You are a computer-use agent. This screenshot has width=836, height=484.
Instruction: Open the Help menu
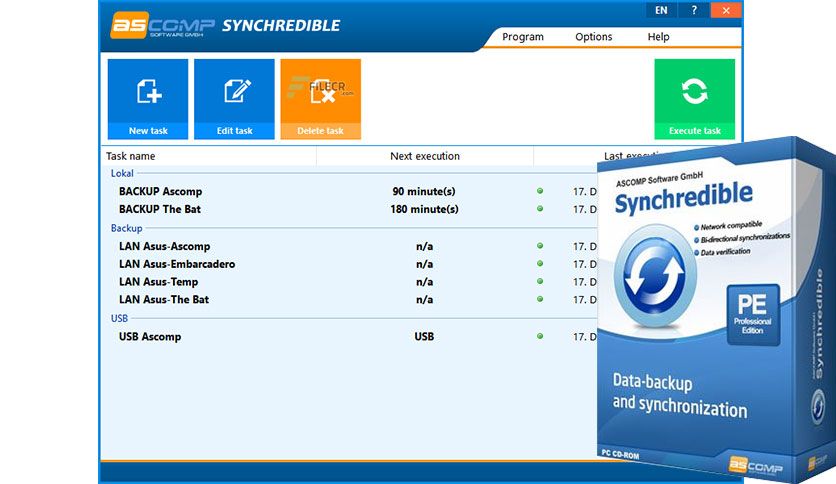(x=658, y=37)
